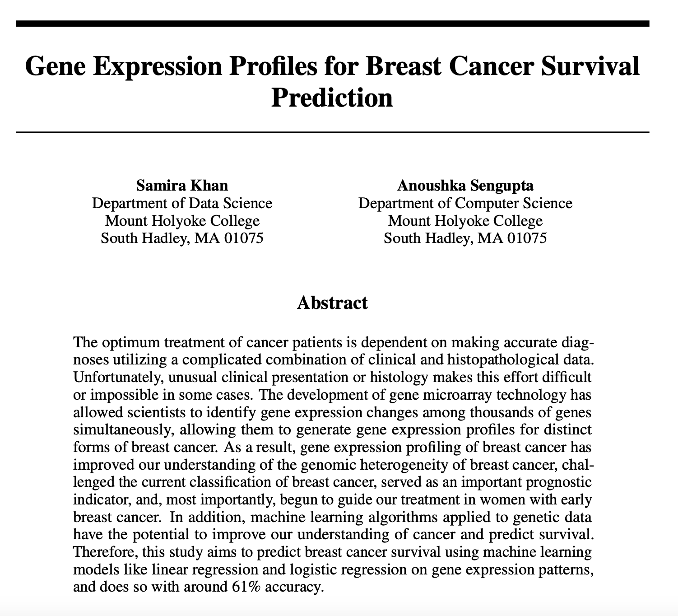Click the "Abstract" section heading
678x616 pixels.
332,303
